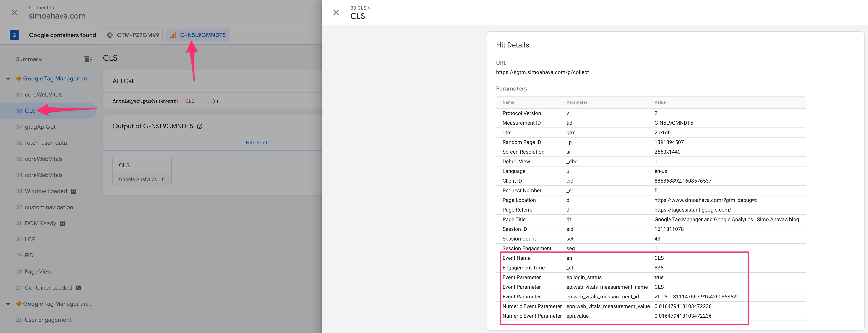Close the CLS hit details panel
This screenshot has width=868, height=333.
point(336,12)
